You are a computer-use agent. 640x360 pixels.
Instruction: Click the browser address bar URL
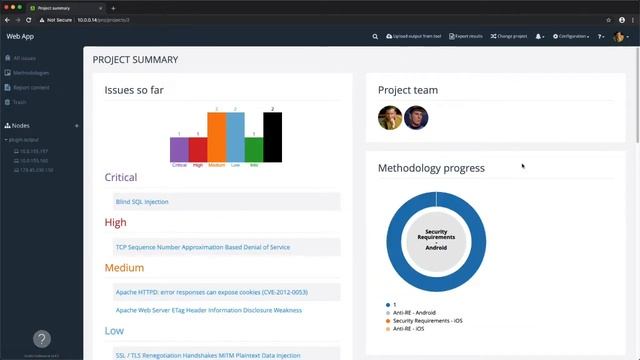103,20
